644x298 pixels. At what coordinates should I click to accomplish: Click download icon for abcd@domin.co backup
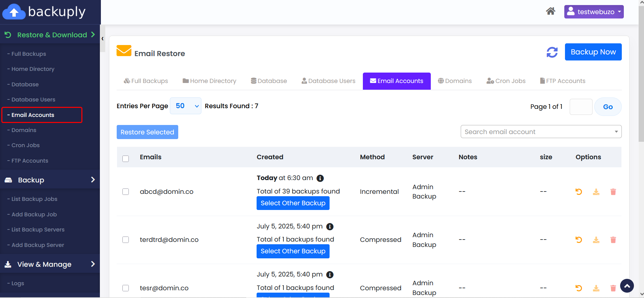pyautogui.click(x=596, y=192)
